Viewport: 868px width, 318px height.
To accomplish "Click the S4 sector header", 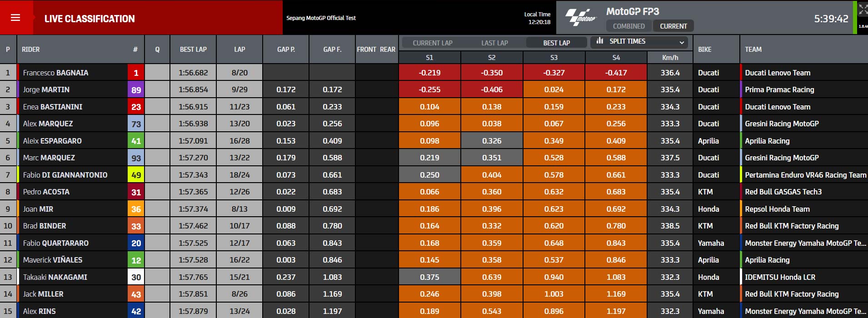I will click(616, 57).
